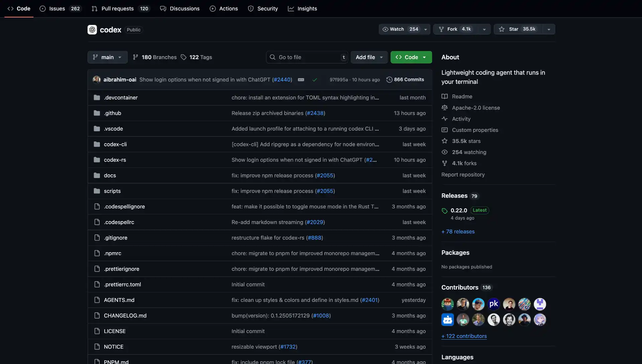Click the Activity pulse icon
The image size is (642, 364).
(444, 119)
